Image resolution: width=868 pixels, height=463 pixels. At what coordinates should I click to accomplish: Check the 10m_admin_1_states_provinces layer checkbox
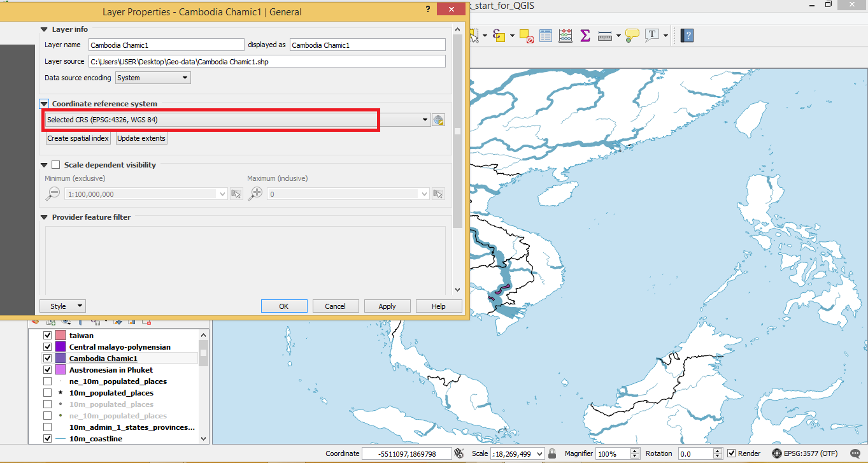tap(47, 427)
